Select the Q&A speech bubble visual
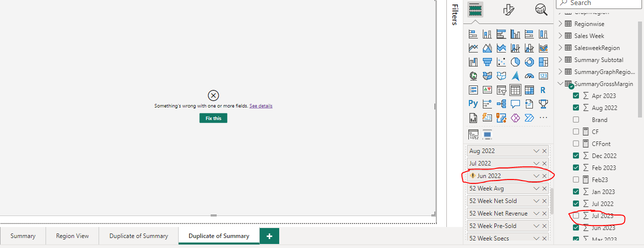Screen dimensions: 644x248 tap(515, 104)
